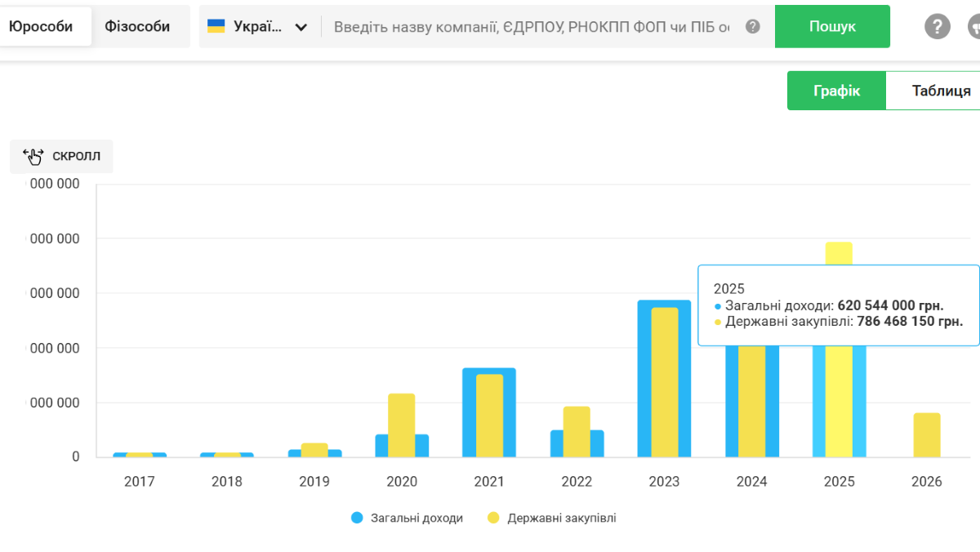The image size is (980, 552).
Task: Open the Україна country selector
Action: pyautogui.click(x=257, y=26)
